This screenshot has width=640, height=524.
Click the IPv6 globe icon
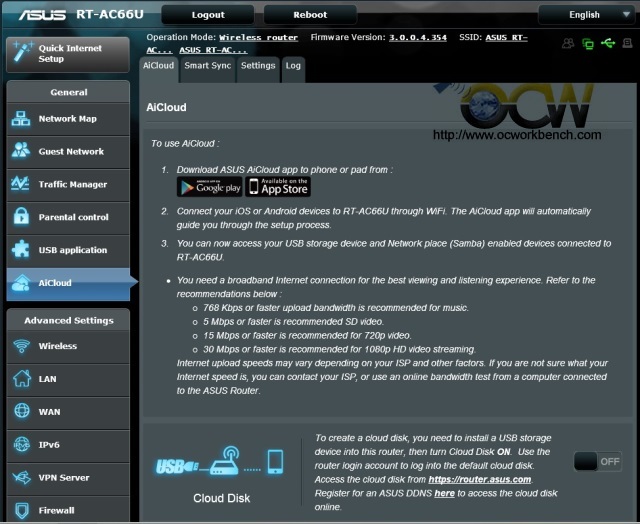click(22, 444)
